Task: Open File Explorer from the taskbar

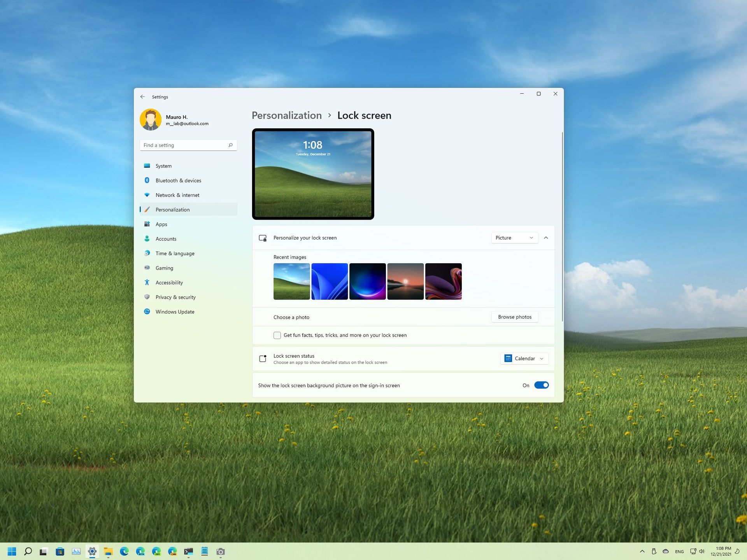Action: (108, 551)
